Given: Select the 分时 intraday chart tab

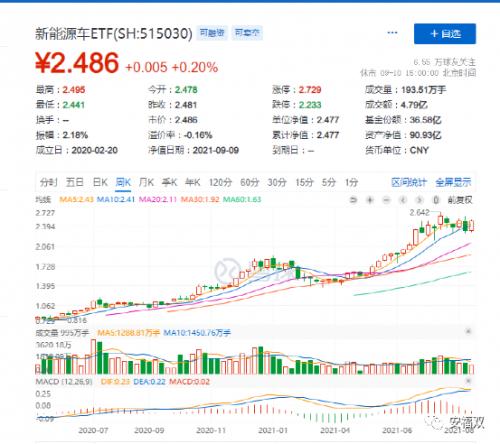Looking at the screenshot, I should point(49,182).
